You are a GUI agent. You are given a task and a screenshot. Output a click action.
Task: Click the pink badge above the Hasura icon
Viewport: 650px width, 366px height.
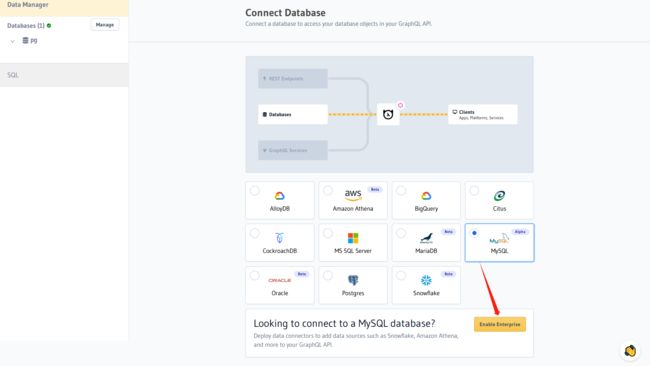400,105
